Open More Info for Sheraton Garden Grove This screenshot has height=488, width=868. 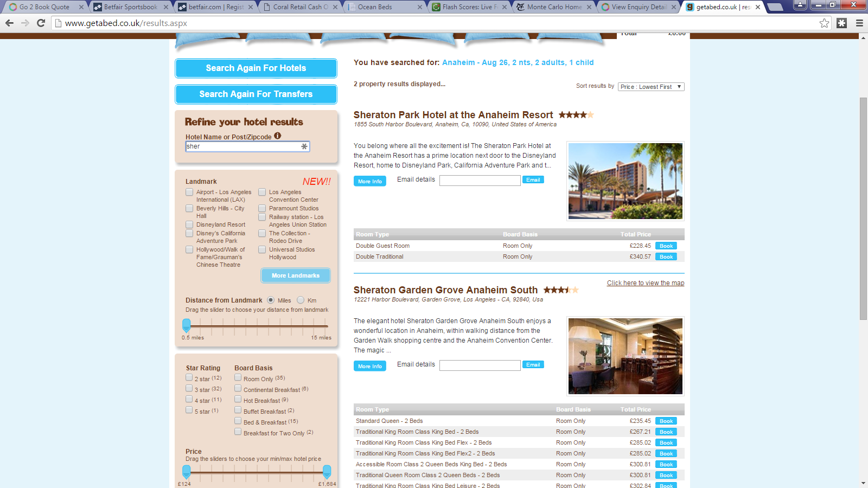point(370,366)
